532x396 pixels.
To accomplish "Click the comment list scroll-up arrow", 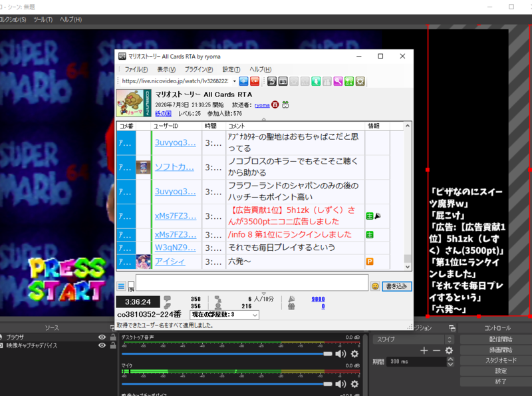I will pos(408,126).
